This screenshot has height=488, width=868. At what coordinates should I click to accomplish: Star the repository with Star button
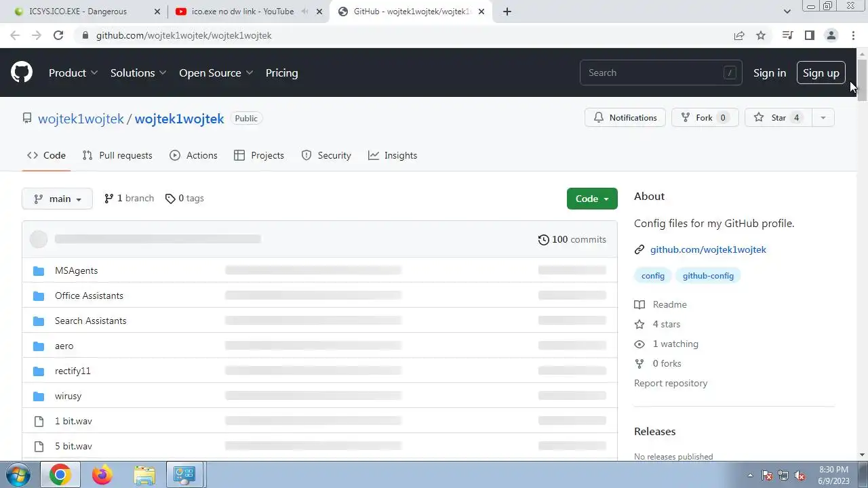778,118
